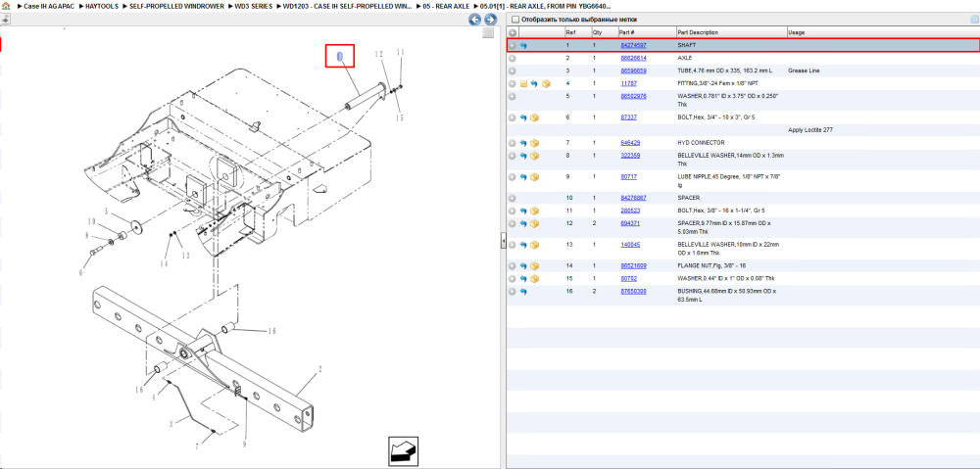The width and height of the screenshot is (980, 469).
Task: Collapse the diagram panel with splitter handle
Action: 503,242
